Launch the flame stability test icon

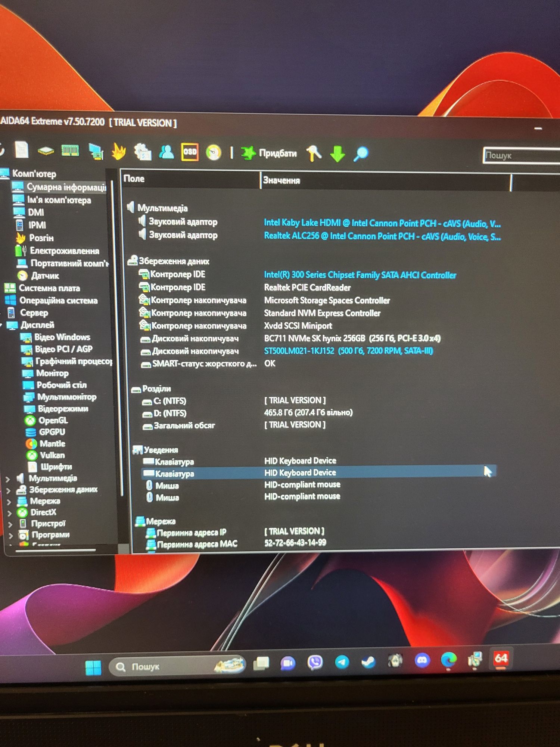[119, 152]
